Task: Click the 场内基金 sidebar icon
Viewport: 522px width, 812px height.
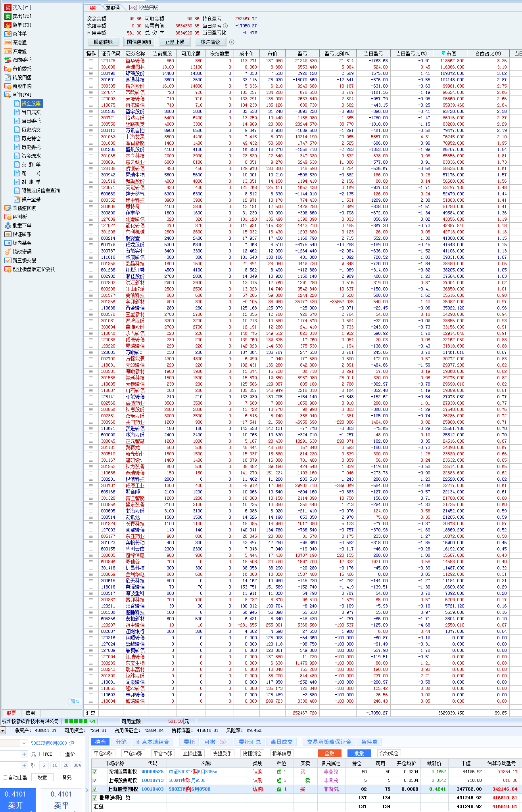Action: 8,243
